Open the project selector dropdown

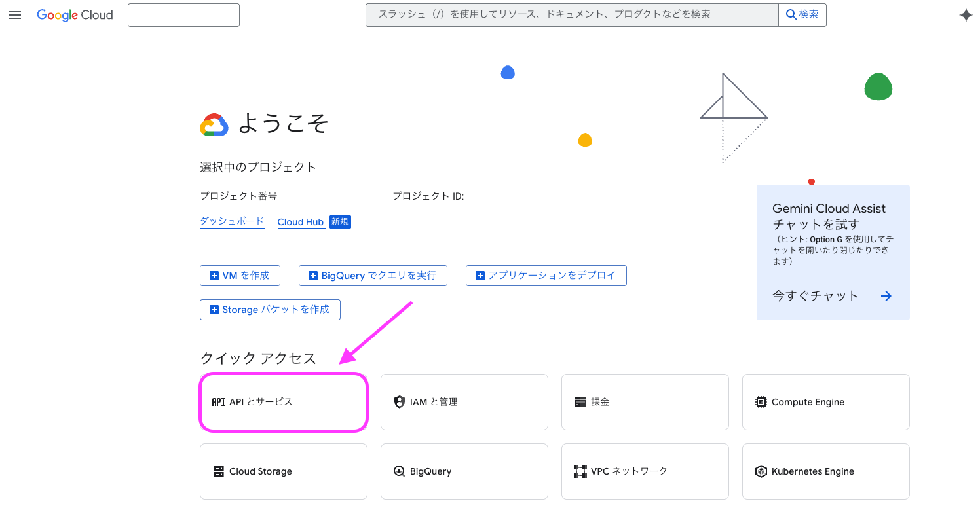[183, 14]
